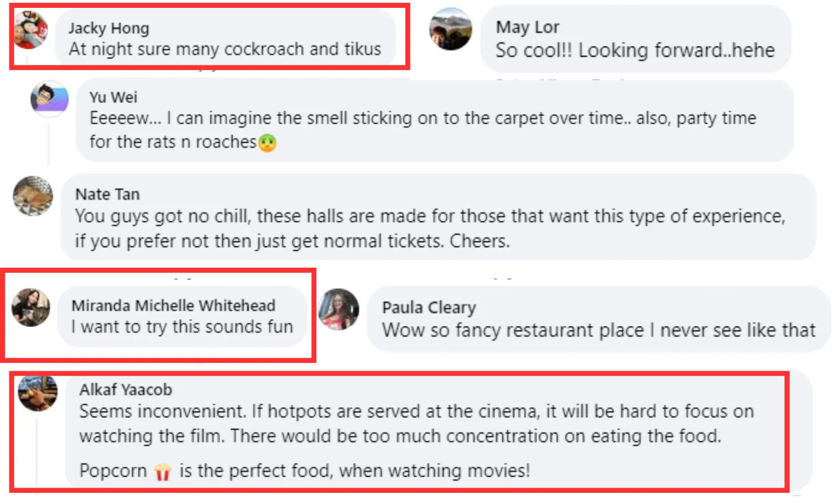Click the popcorn emoji in Alkaf's comment
840x504 pixels.
pos(162,472)
